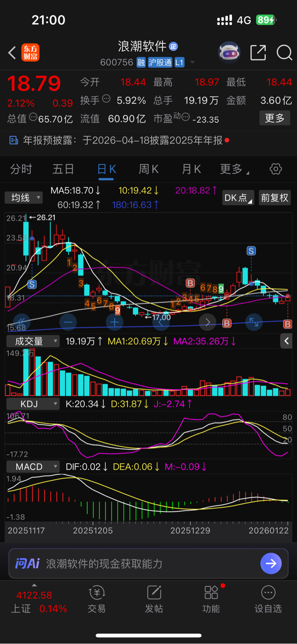297x644 pixels.
Task: Expand the 更多 chart period menu
Action: [x=234, y=169]
